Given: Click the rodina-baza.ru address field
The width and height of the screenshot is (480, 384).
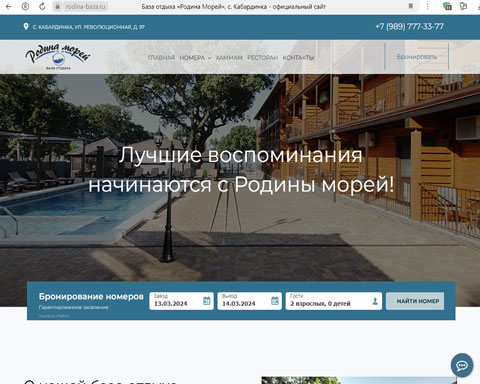Looking at the screenshot, I should coord(85,6).
